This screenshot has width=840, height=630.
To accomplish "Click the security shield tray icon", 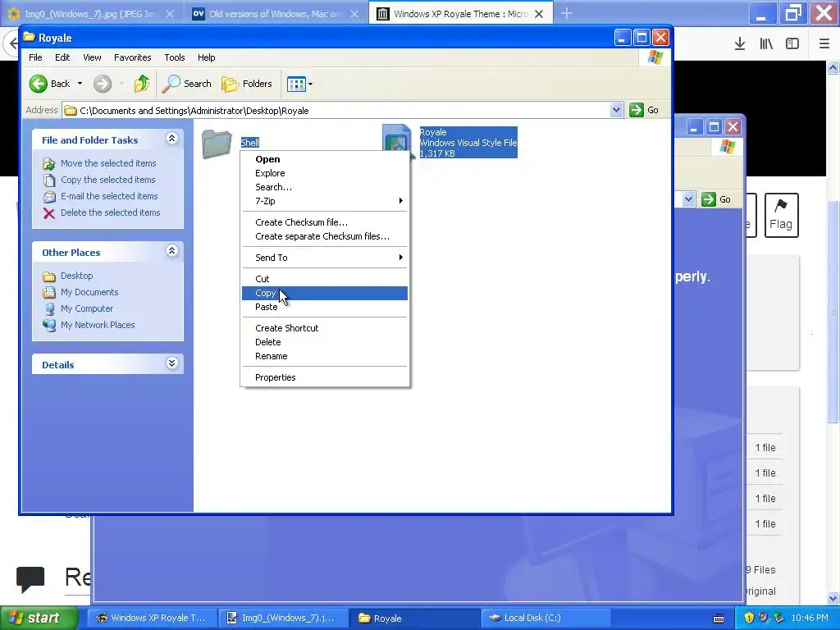I will click(749, 619).
